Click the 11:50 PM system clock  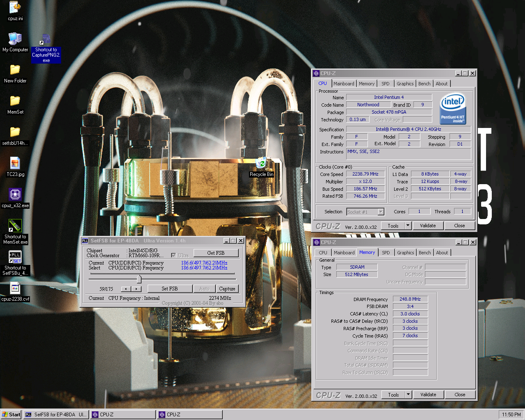[x=511, y=415]
